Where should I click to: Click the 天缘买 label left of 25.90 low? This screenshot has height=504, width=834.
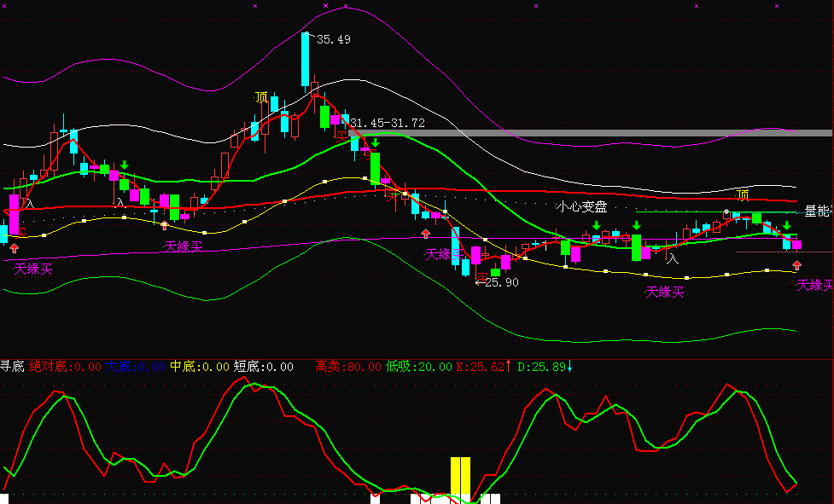tap(443, 255)
